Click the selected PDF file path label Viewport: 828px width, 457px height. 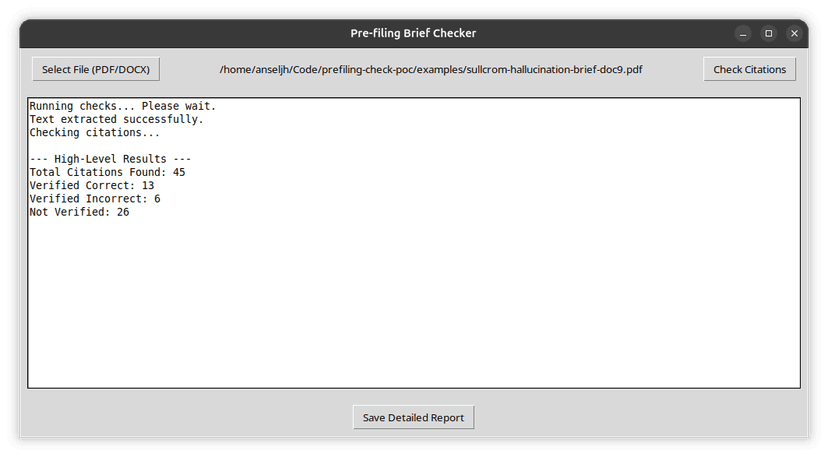[431, 69]
